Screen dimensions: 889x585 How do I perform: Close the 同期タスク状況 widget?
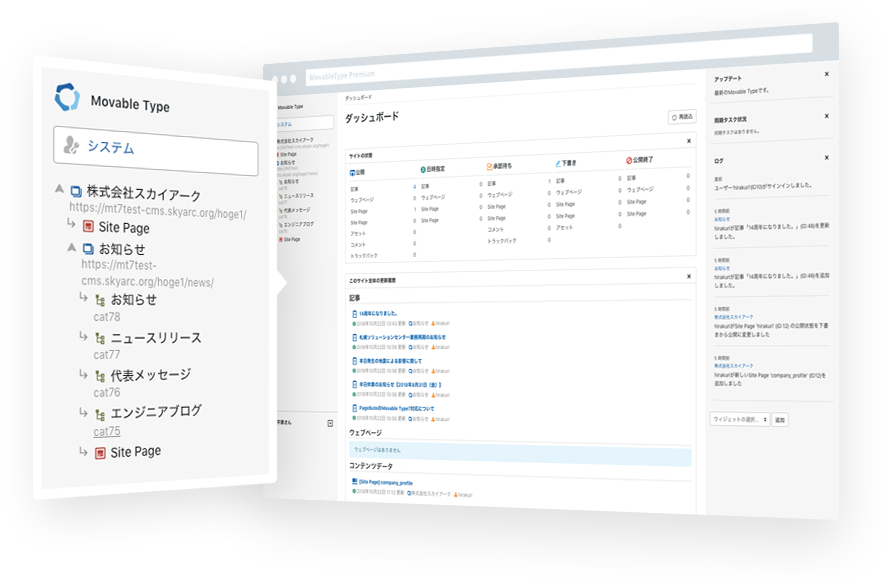827,116
